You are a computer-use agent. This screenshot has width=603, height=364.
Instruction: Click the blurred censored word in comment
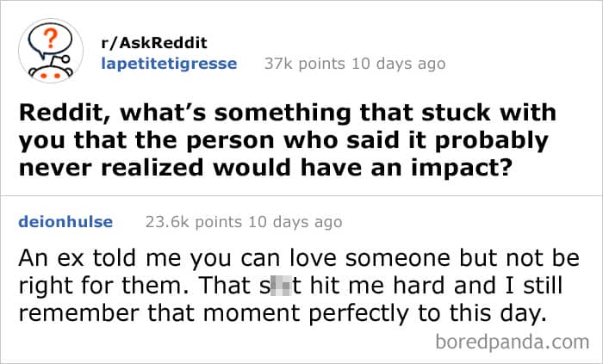pyautogui.click(x=276, y=287)
